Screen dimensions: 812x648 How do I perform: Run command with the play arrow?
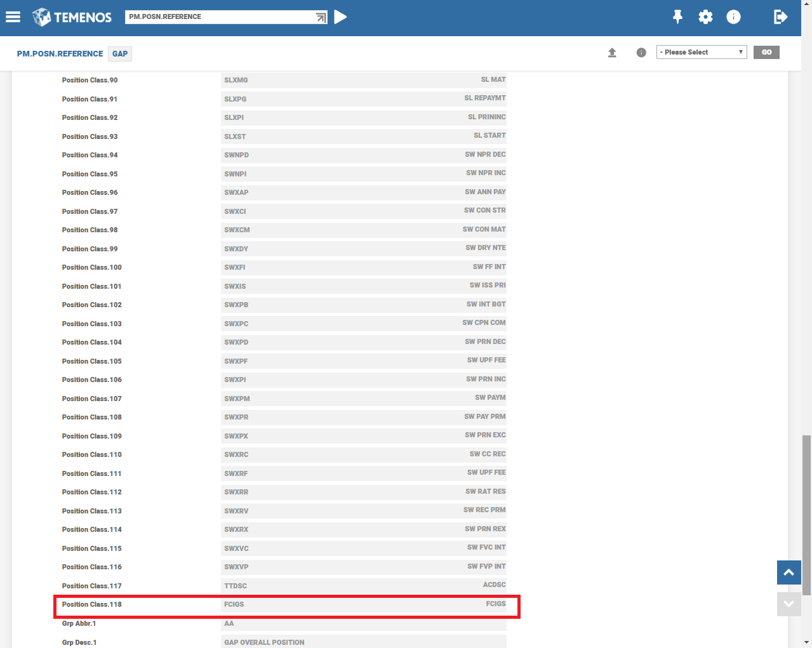click(341, 17)
